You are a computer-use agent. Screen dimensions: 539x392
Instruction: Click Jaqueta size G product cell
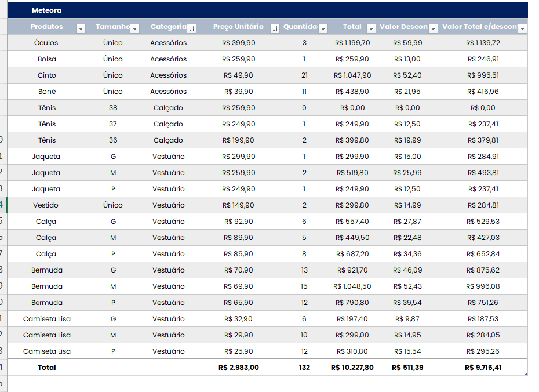[x=47, y=157]
